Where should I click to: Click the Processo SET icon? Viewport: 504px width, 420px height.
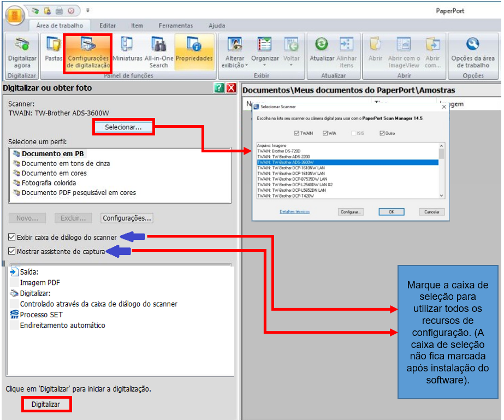(14, 314)
